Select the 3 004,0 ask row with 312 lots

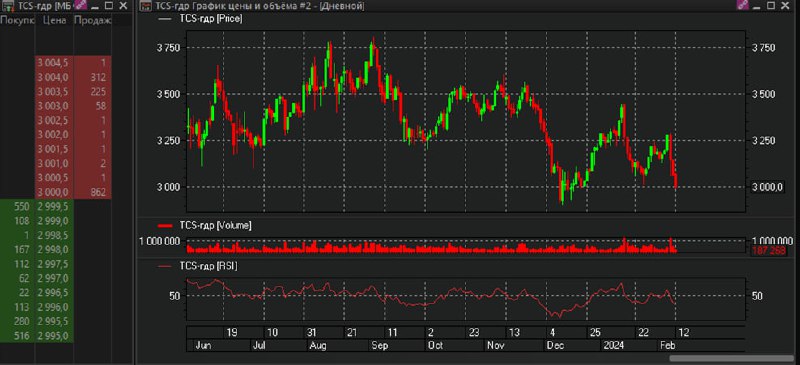pos(56,78)
